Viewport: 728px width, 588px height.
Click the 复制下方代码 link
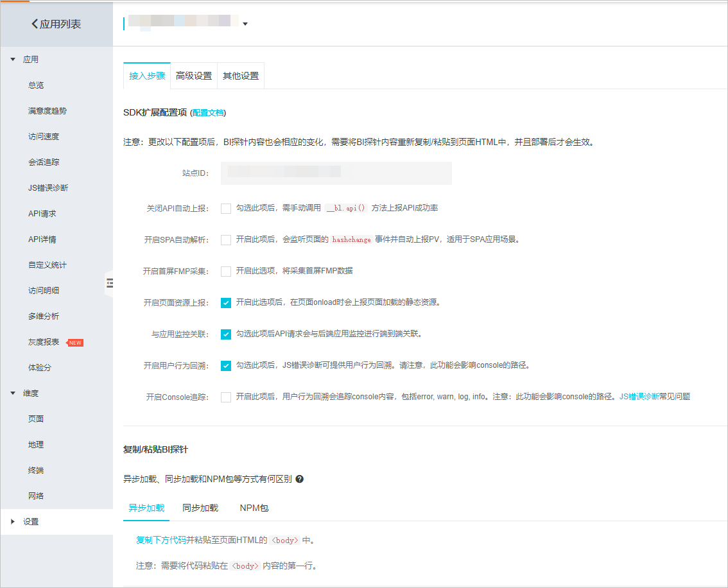[x=160, y=540]
